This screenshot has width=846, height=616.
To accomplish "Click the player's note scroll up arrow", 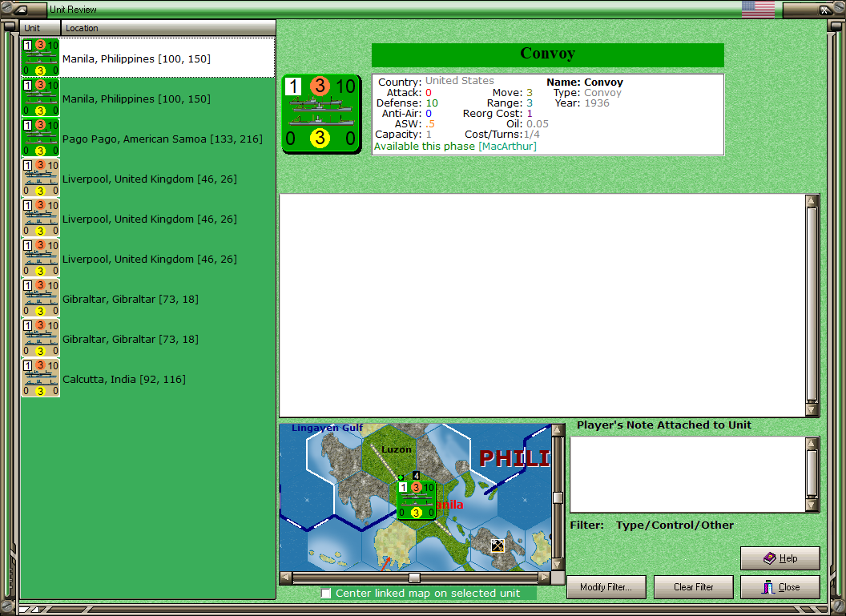I will click(812, 444).
